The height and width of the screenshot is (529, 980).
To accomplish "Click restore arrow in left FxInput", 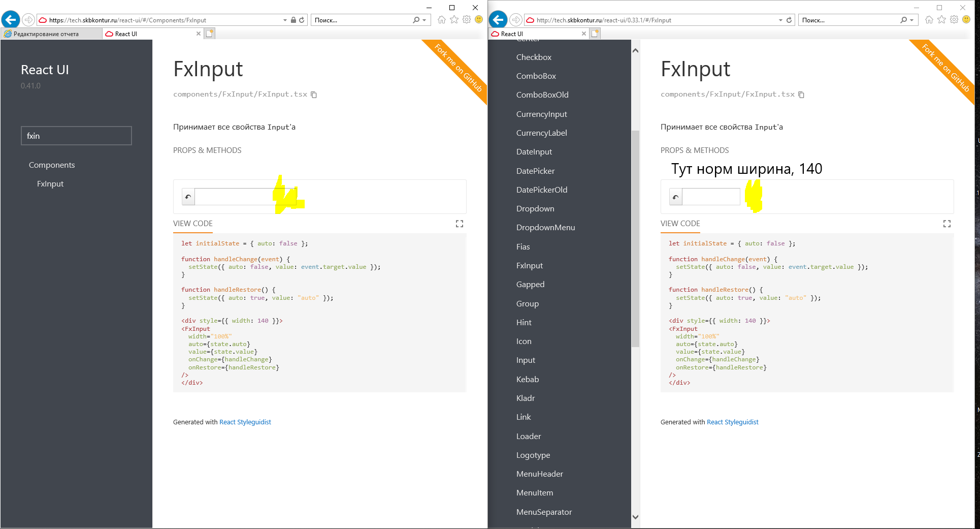I will tap(188, 197).
